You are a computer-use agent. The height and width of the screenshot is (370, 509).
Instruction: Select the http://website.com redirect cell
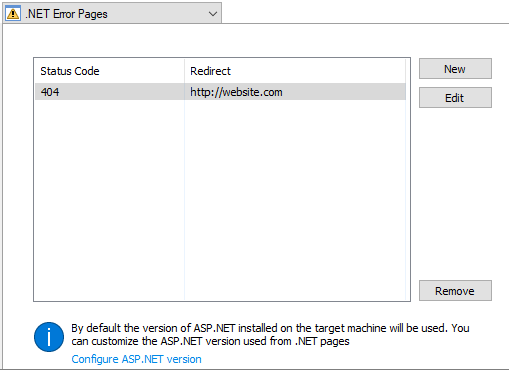[295, 92]
